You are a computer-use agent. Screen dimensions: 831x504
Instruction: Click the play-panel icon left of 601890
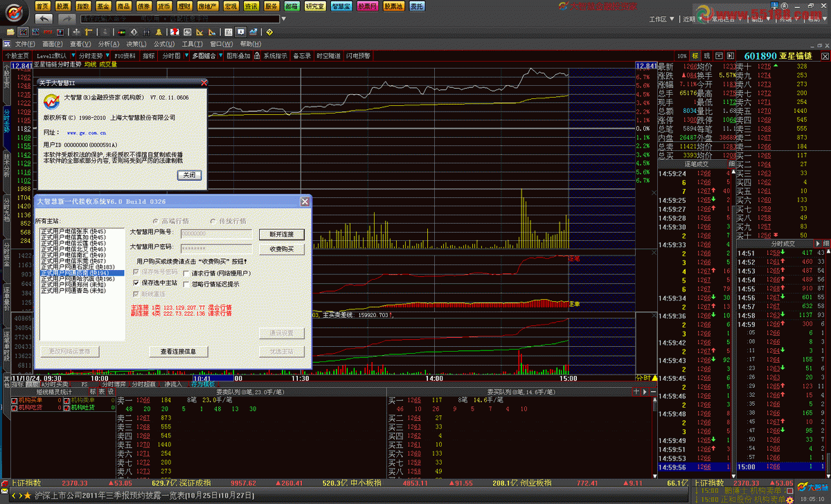pos(731,55)
